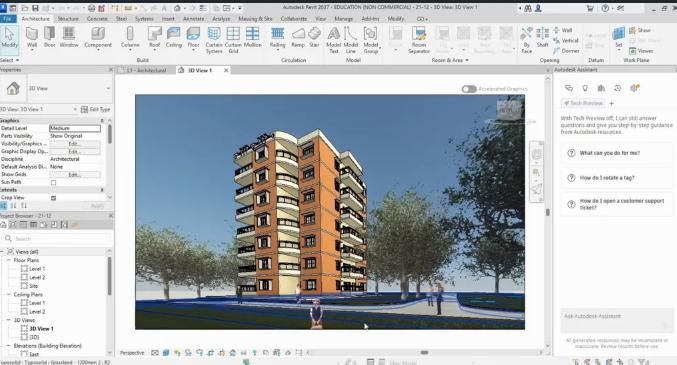Viewport: 677px width, 365px height.
Task: Close the 3D View 1 tab
Action: pyautogui.click(x=226, y=70)
